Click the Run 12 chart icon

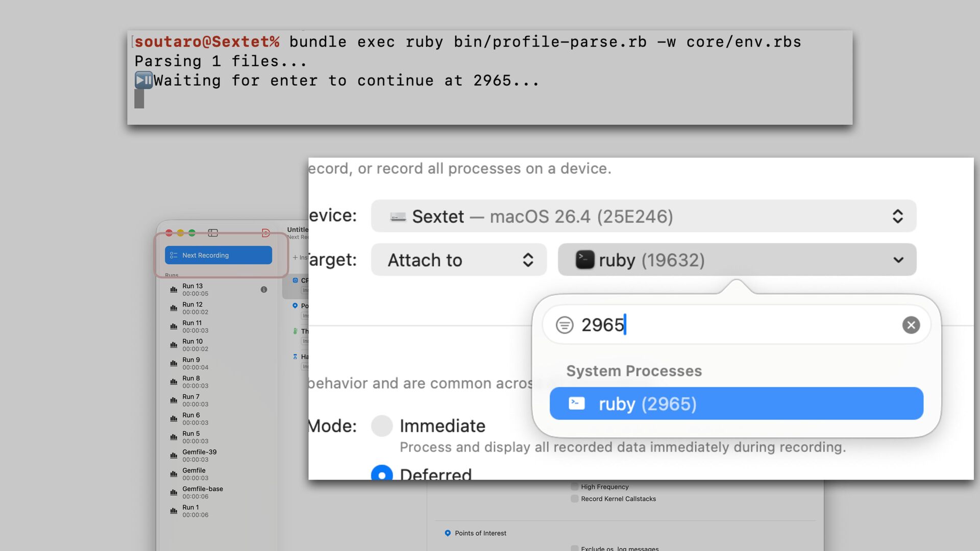[x=174, y=308]
